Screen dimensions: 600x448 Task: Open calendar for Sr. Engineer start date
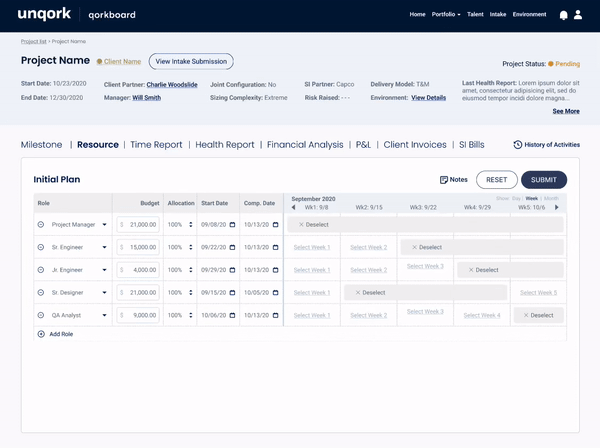[232, 247]
